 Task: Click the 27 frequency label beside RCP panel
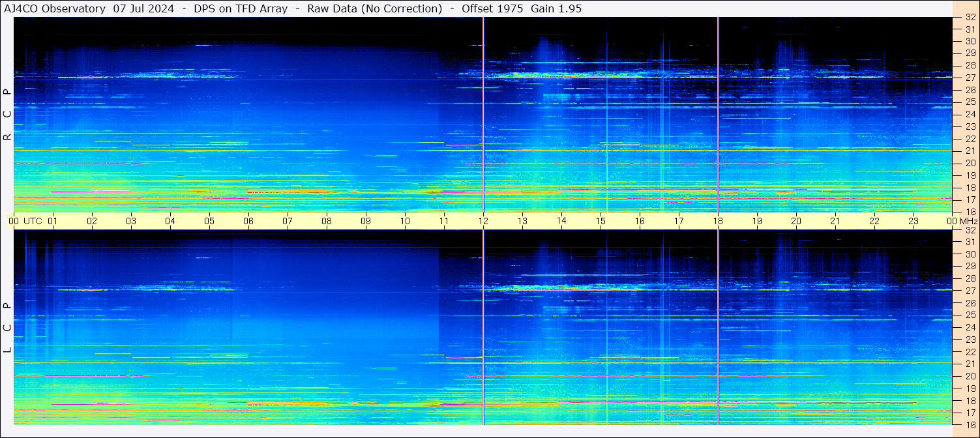click(x=970, y=78)
